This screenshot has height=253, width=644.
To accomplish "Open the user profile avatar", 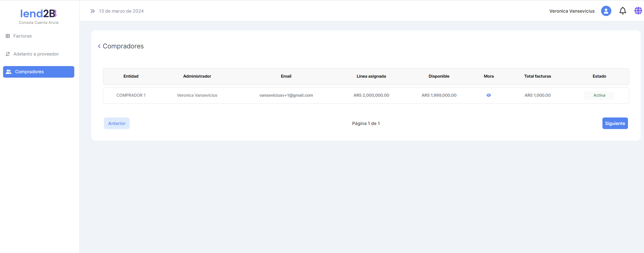I will pyautogui.click(x=606, y=11).
